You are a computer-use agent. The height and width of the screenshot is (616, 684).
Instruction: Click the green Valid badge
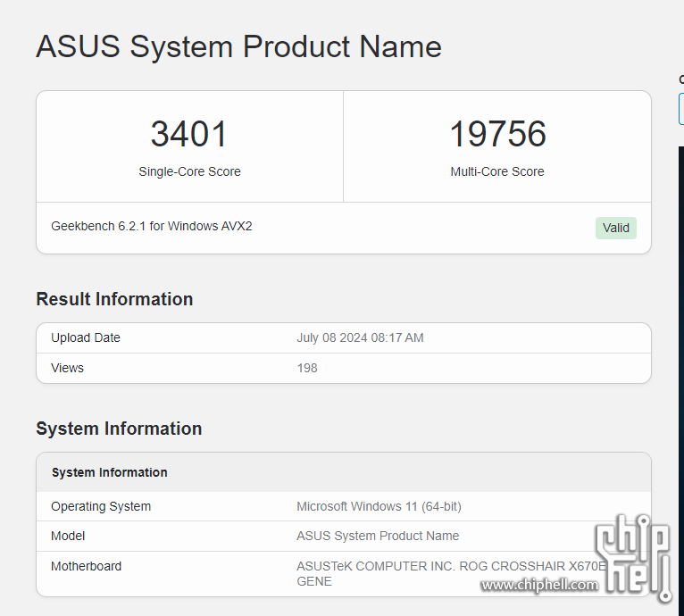pos(615,228)
